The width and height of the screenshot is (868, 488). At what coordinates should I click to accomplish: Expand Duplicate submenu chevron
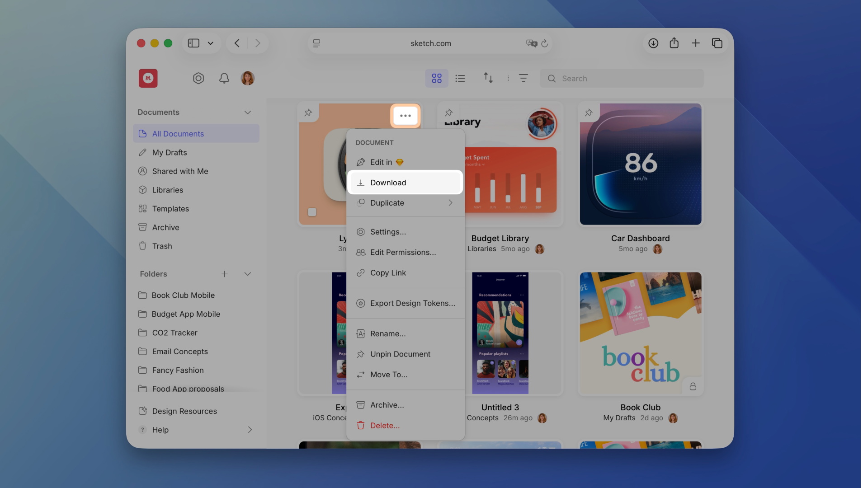tap(450, 203)
